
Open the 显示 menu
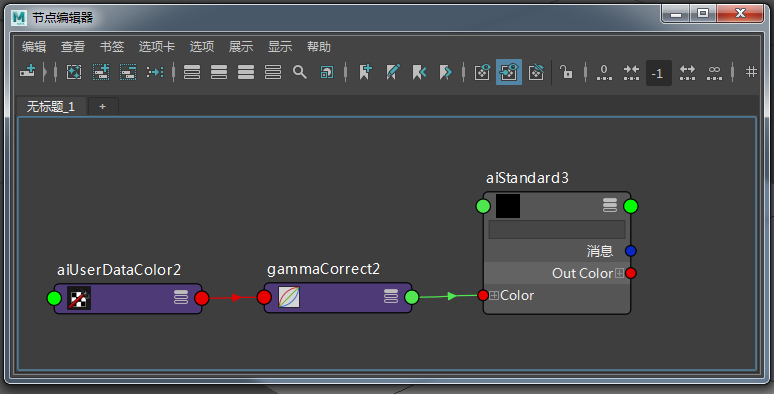280,47
